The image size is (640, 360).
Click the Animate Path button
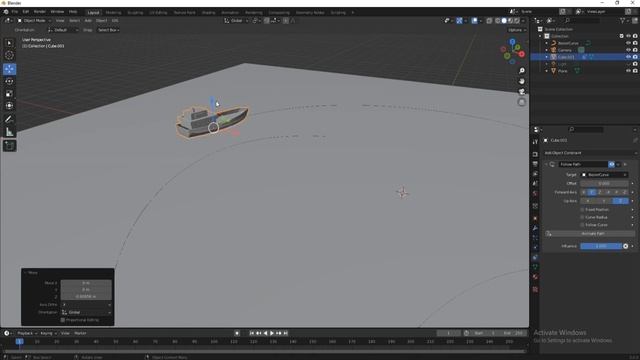[590, 233]
